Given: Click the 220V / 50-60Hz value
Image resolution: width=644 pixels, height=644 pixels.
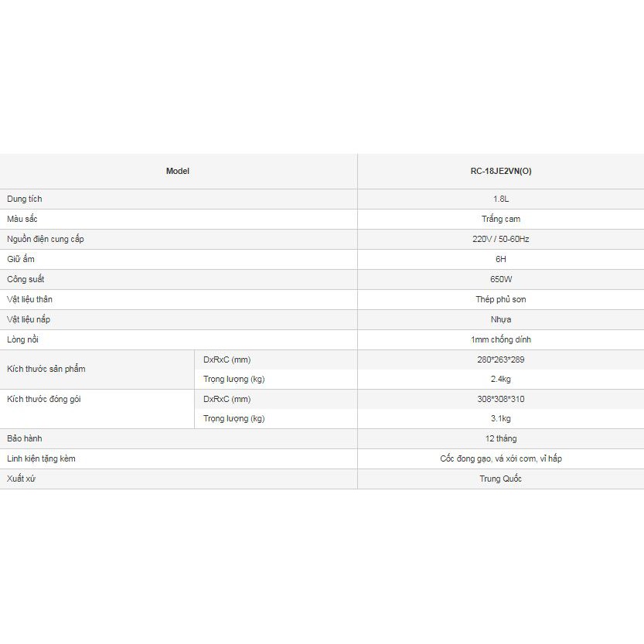Looking at the screenshot, I should click(500, 240).
